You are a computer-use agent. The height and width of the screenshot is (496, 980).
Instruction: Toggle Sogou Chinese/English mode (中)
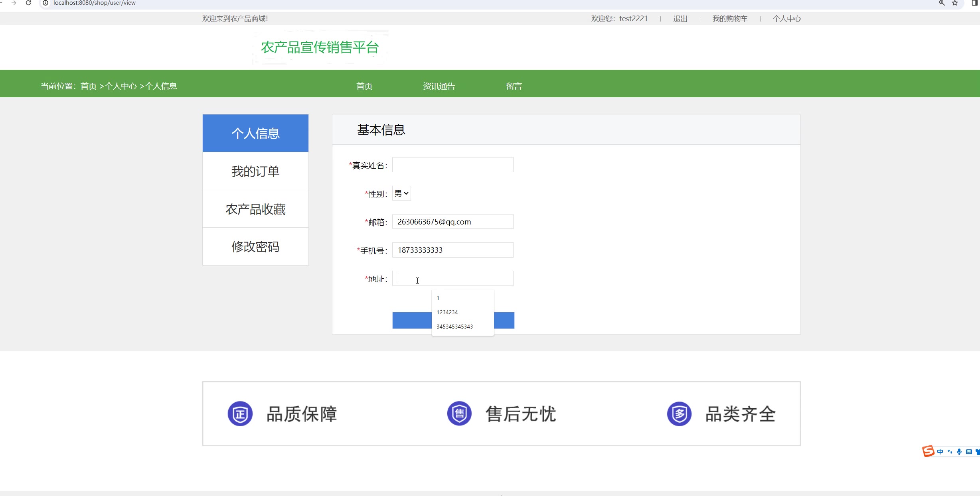940,452
